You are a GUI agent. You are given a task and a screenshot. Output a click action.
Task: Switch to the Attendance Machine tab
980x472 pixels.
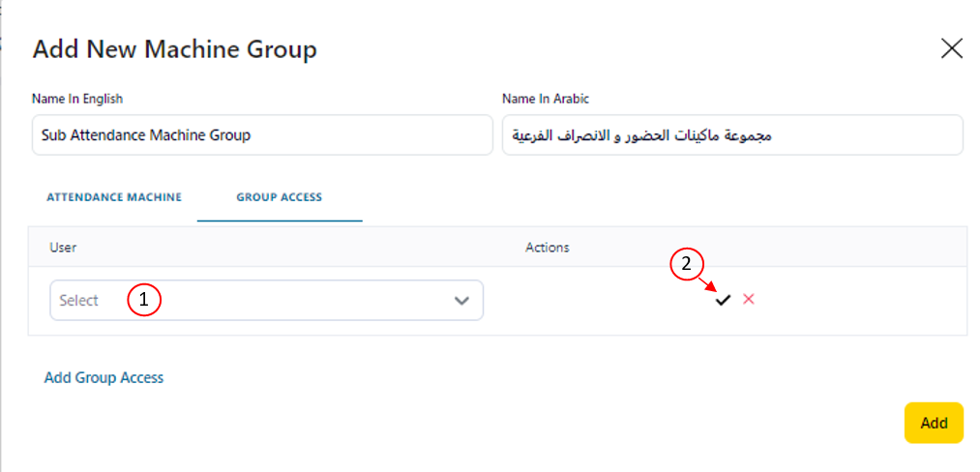tap(114, 197)
